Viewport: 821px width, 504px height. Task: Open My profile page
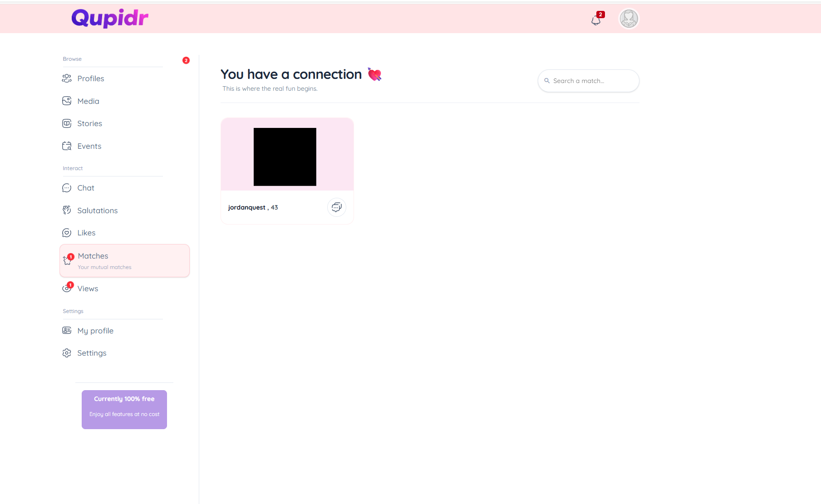click(95, 331)
